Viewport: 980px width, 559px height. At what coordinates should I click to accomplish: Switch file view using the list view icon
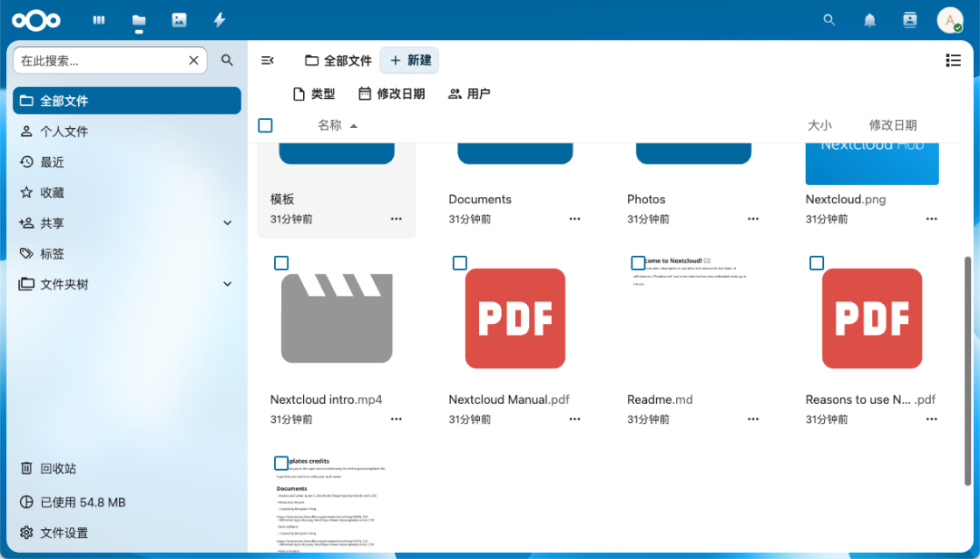coord(953,60)
